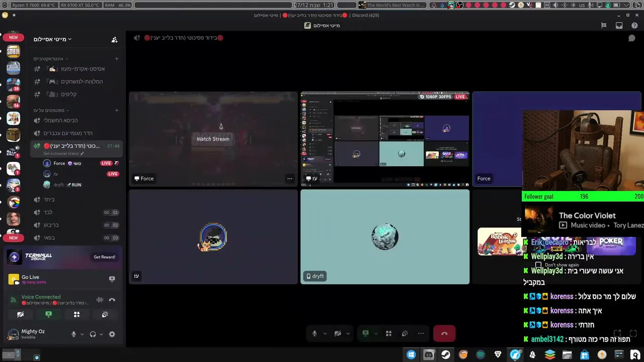This screenshot has height=362, width=644.
Task: Mute the microphone next to Mighty Oz
Action: [73, 334]
